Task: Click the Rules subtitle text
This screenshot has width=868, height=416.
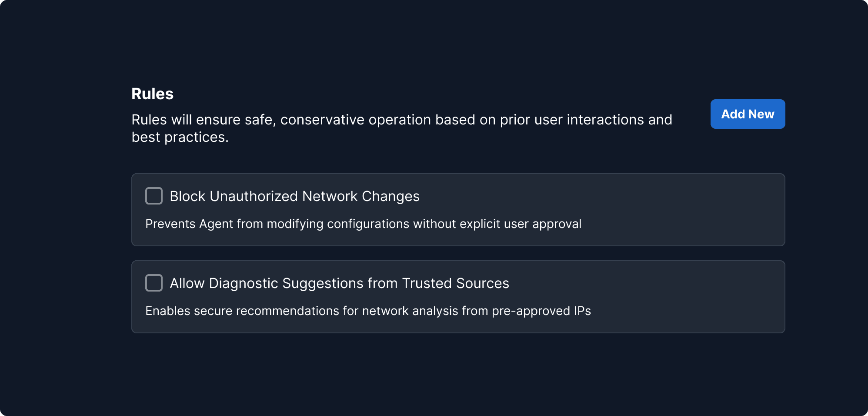Action: point(402,128)
